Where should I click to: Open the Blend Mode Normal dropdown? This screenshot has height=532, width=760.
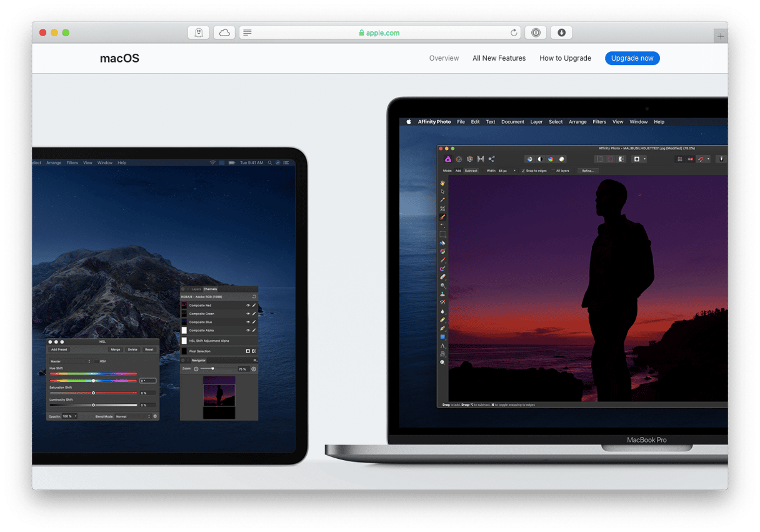click(132, 416)
